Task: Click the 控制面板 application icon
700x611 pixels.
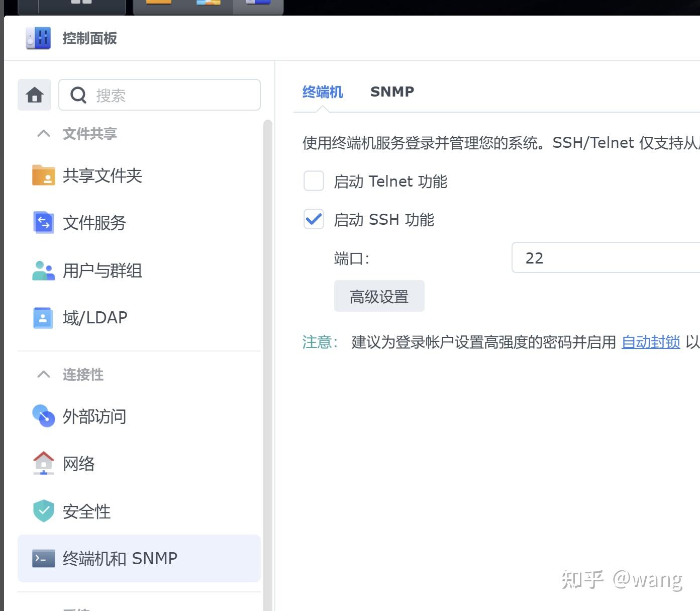Action: click(38, 38)
